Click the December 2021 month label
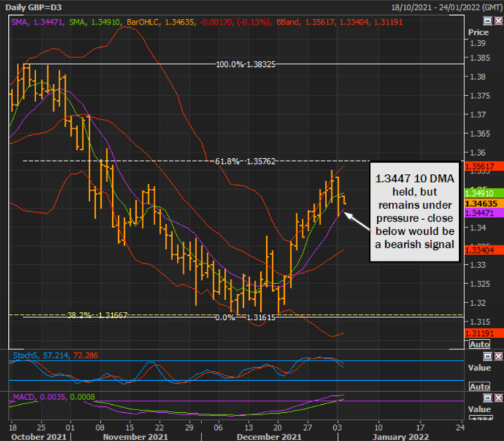The height and width of the screenshot is (441, 504). pos(269,437)
